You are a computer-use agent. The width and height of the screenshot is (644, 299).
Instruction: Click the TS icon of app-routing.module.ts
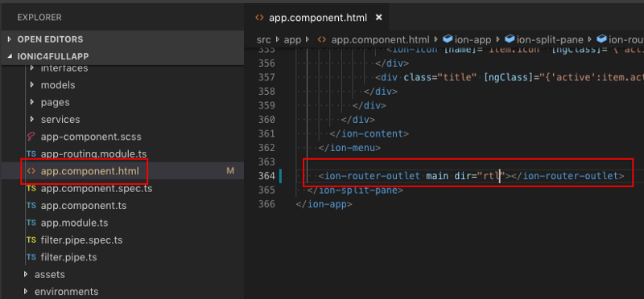point(31,154)
